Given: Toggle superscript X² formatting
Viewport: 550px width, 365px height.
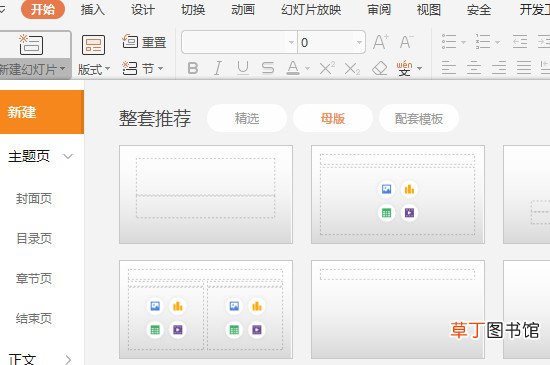Looking at the screenshot, I should 327,68.
